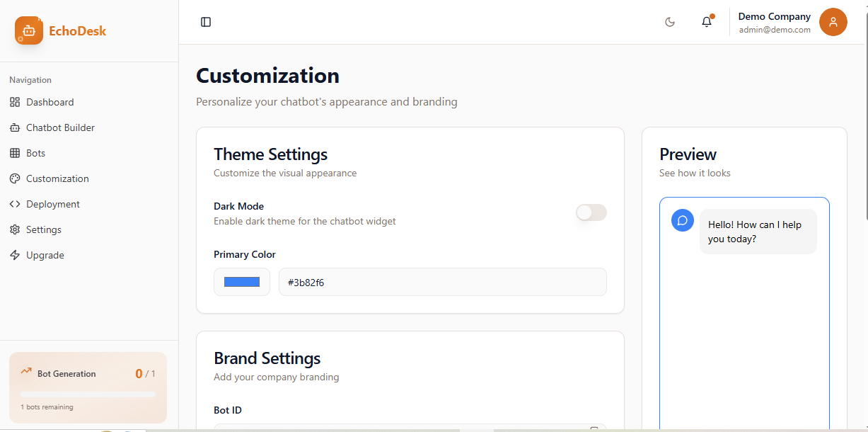This screenshot has width=868, height=432.
Task: Collapse the sidebar panel toggle icon
Action: (206, 22)
